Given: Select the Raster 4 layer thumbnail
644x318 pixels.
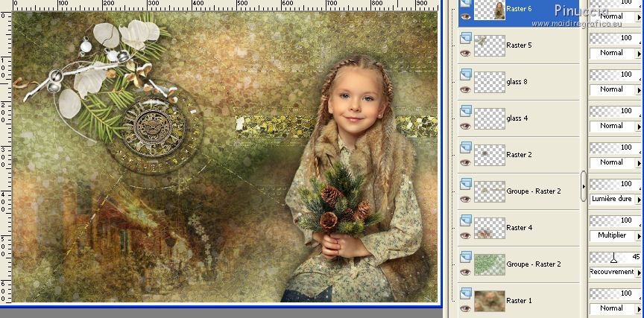Looking at the screenshot, I should (490, 228).
